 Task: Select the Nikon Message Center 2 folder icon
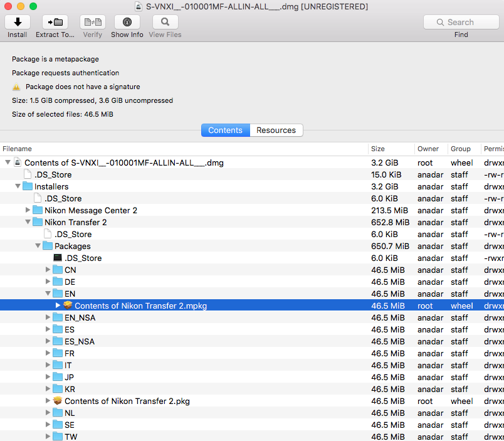click(38, 210)
